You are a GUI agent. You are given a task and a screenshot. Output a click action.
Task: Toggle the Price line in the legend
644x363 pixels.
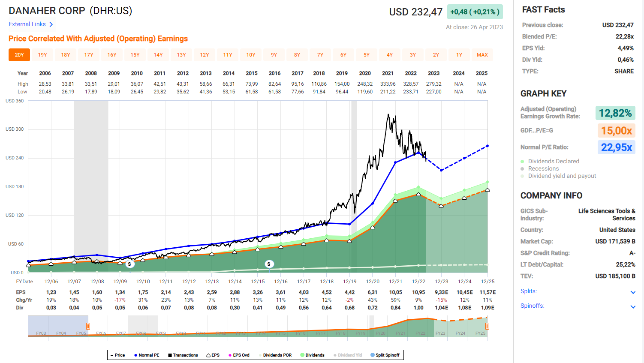117,355
